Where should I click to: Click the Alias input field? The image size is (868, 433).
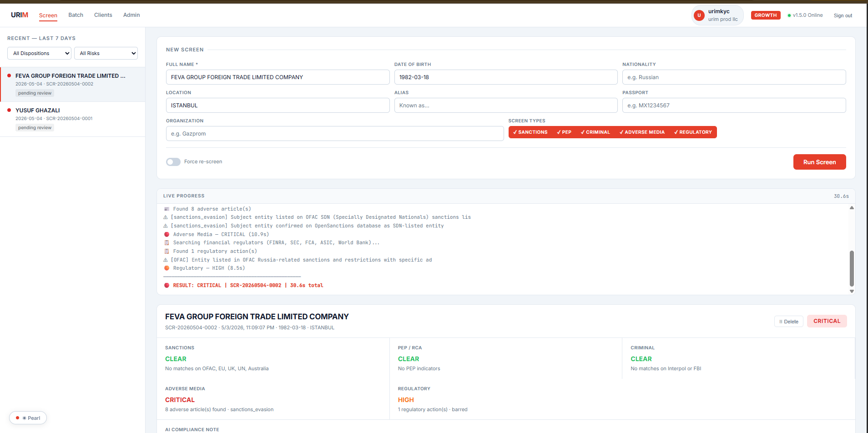pos(506,106)
